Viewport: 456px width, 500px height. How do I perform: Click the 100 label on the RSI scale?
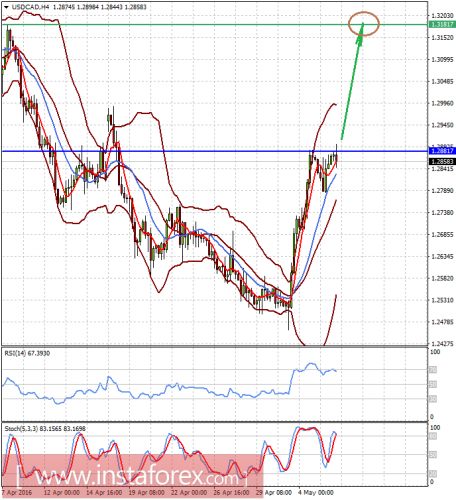435,352
